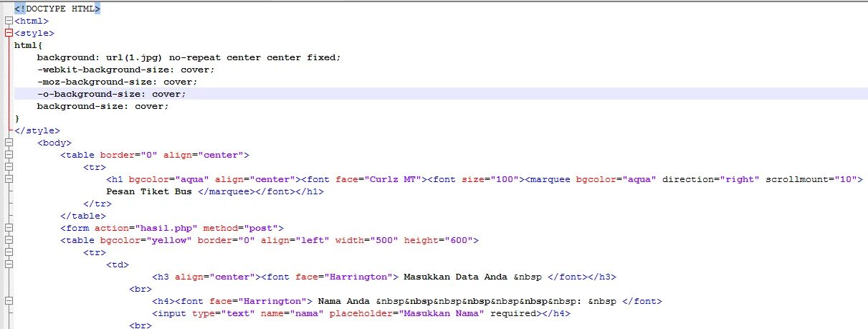This screenshot has width=868, height=329.
Task: Collapse the fold marker beside the <td> line
Action: [x=9, y=264]
